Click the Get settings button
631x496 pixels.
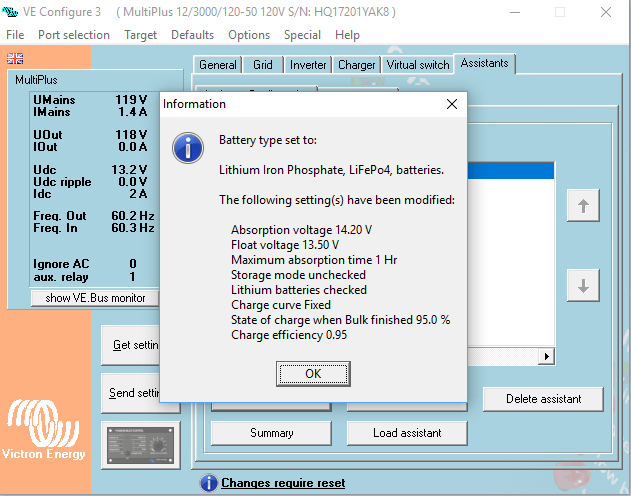tap(130, 345)
